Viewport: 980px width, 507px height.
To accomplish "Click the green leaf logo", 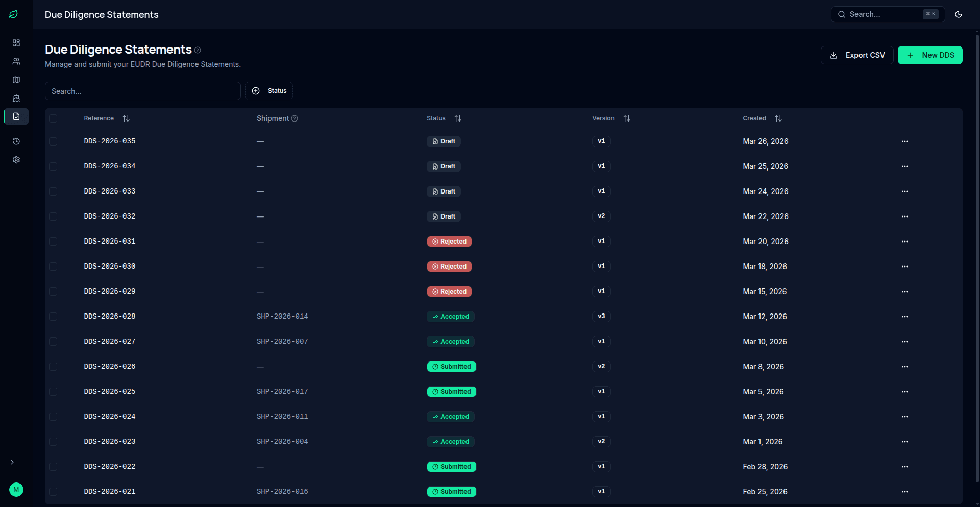I will tap(13, 14).
